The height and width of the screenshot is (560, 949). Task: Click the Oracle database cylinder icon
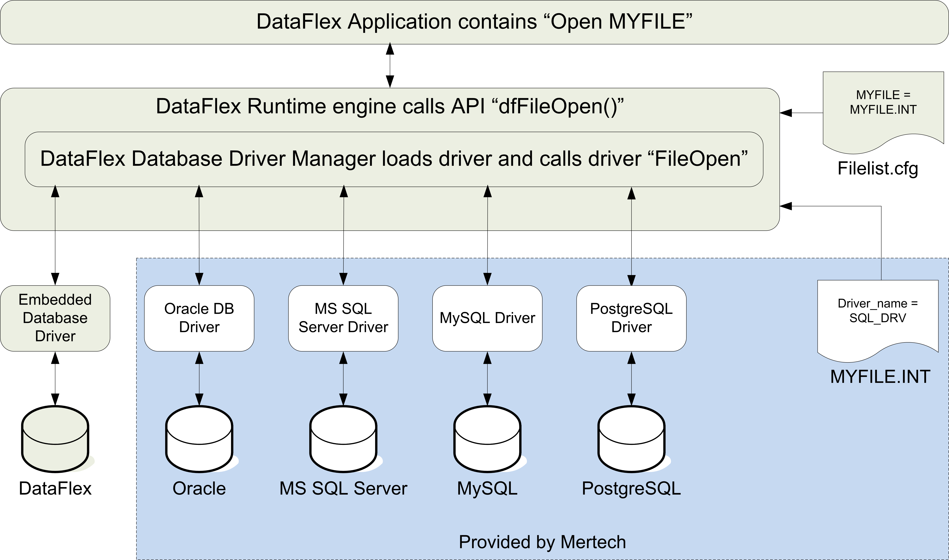click(199, 439)
